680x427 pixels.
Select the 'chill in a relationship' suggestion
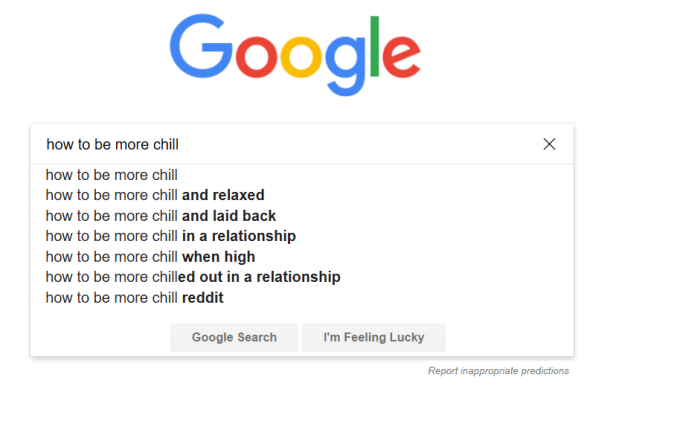[x=171, y=236]
